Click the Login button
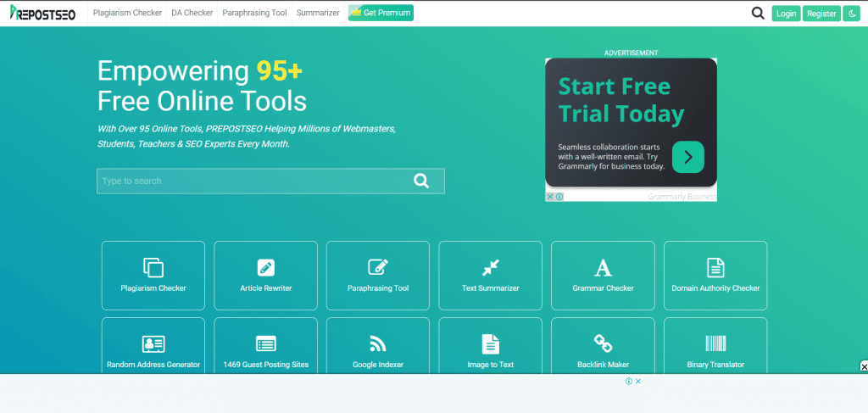Viewport: 868px width, 413px height. click(786, 14)
